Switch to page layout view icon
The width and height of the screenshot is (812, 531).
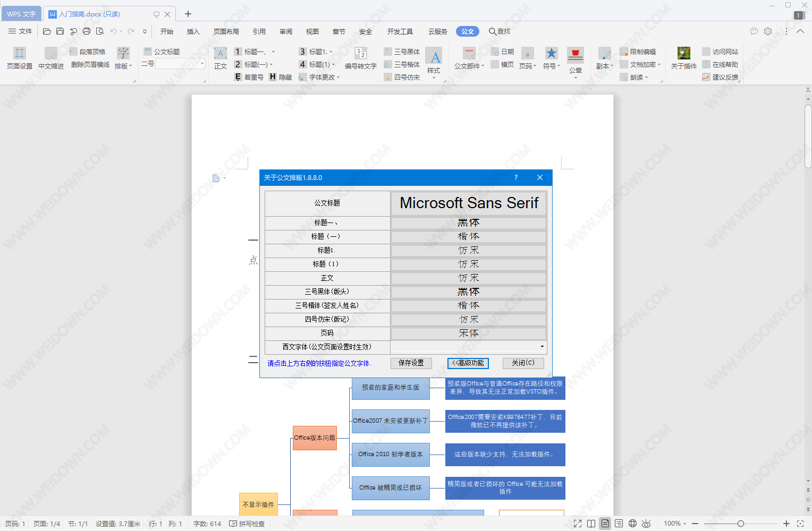(605, 524)
